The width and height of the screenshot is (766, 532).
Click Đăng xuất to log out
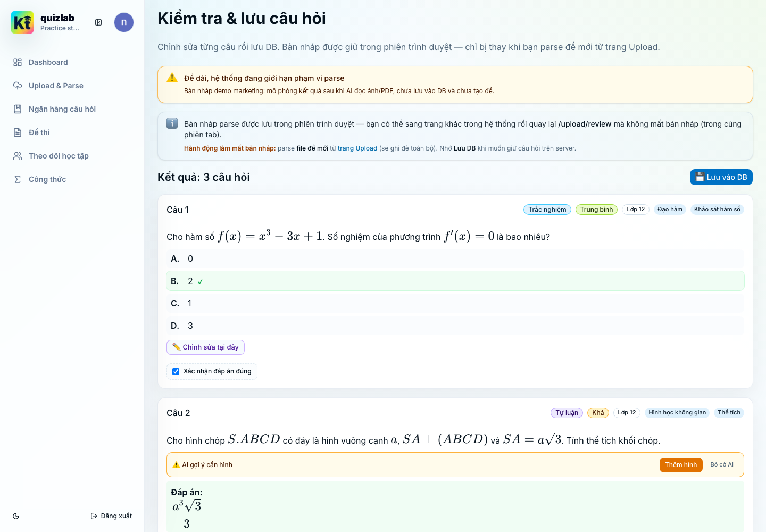(111, 516)
